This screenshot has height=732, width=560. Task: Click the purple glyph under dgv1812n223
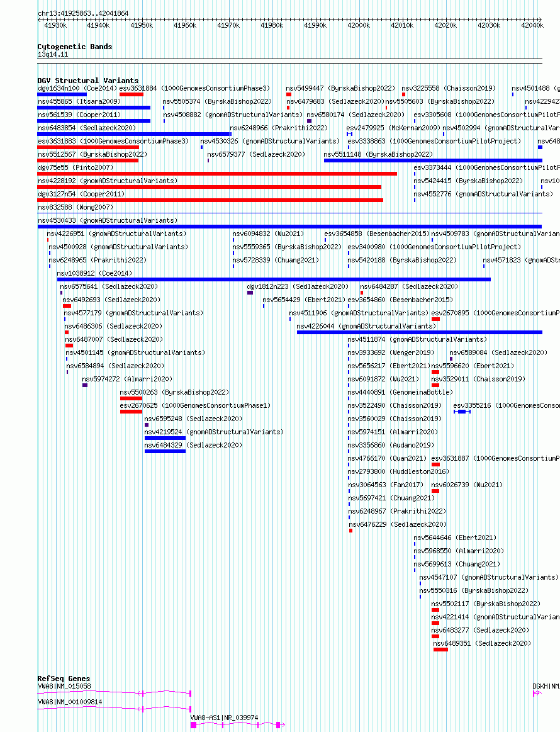[250, 293]
